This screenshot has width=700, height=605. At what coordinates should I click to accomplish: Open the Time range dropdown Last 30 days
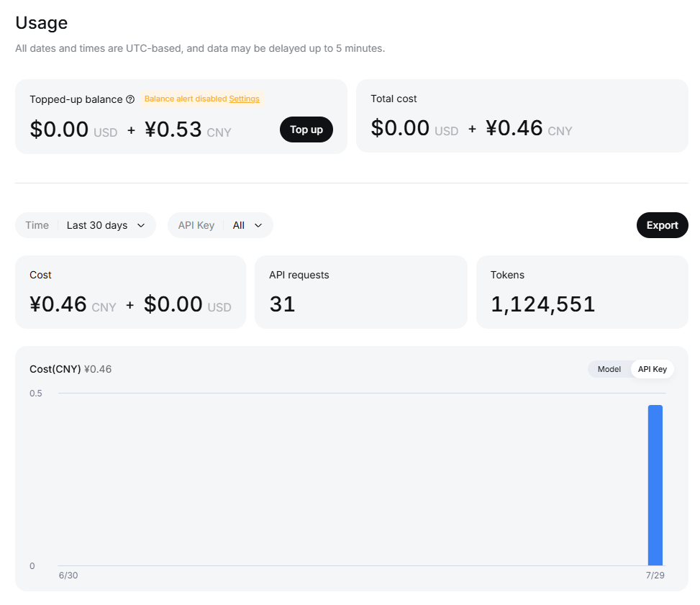coord(86,225)
